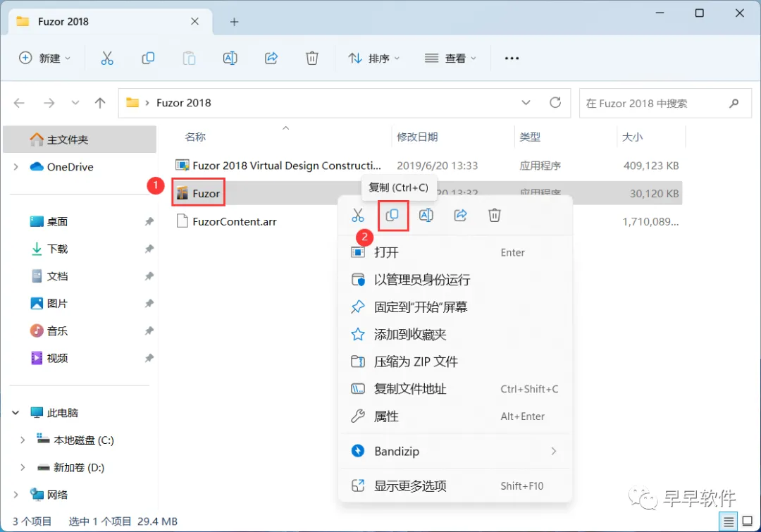The height and width of the screenshot is (532, 761).
Task: Select 打开 in context menu
Action: [x=454, y=252]
